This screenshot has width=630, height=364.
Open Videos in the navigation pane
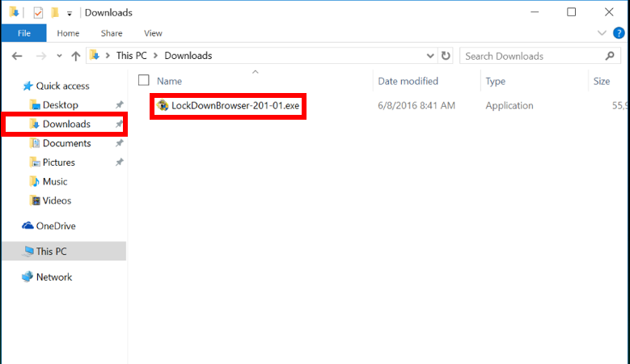click(57, 201)
